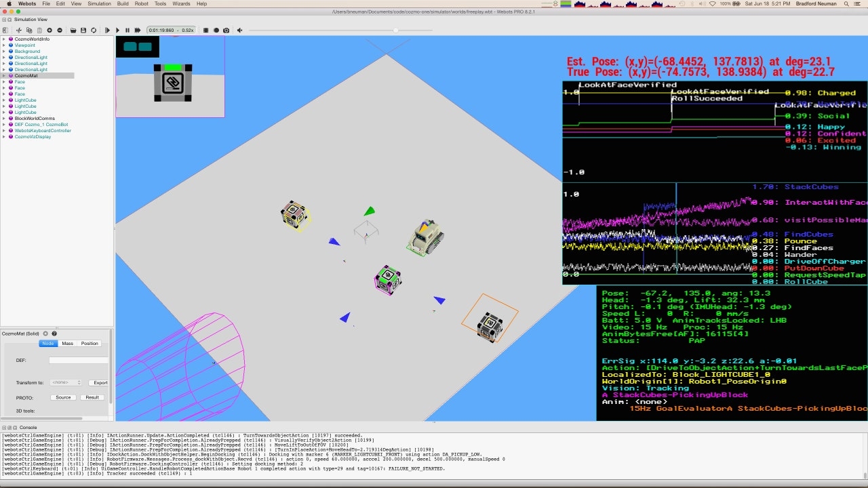Image resolution: width=868 pixels, height=488 pixels.
Task: Take a screenshot of the 3D view
Action: (x=226, y=30)
